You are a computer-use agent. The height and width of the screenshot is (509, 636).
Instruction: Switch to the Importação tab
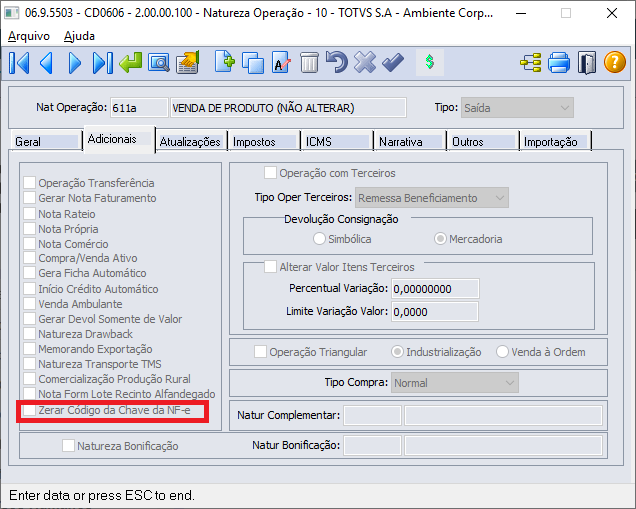point(555,142)
